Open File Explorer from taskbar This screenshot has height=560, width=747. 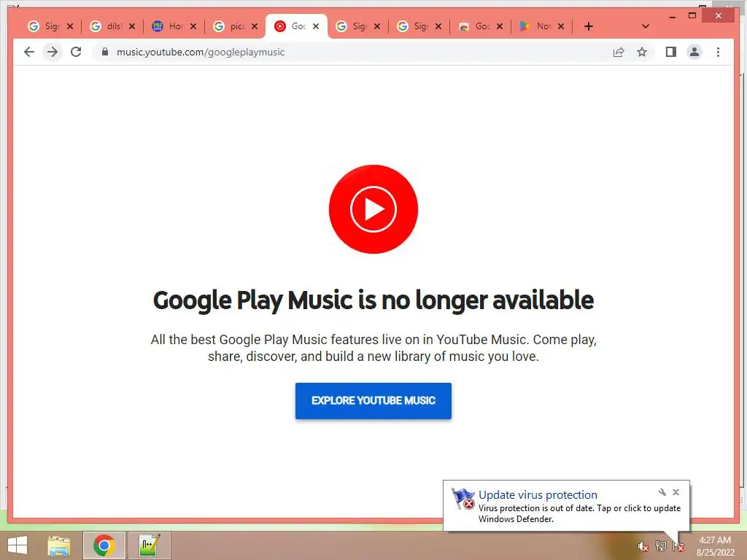59,545
